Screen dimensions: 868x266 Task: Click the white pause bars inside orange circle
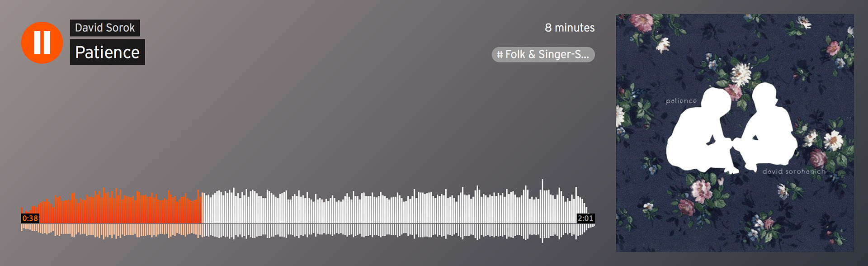(42, 43)
